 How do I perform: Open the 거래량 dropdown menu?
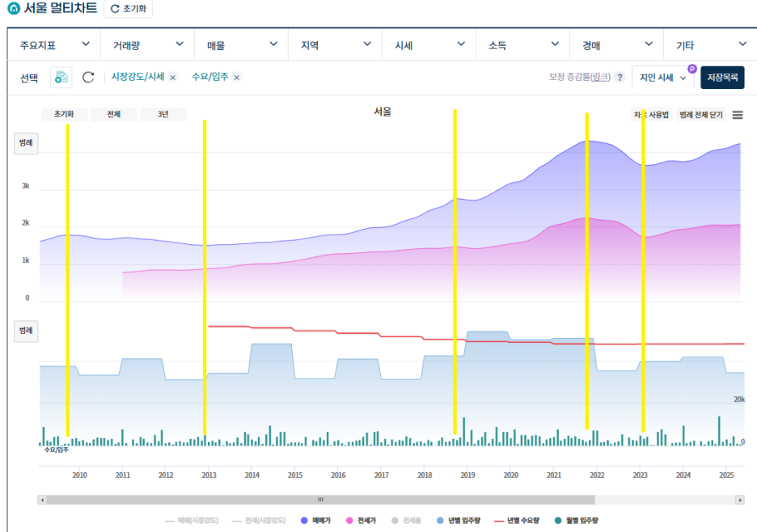click(148, 45)
